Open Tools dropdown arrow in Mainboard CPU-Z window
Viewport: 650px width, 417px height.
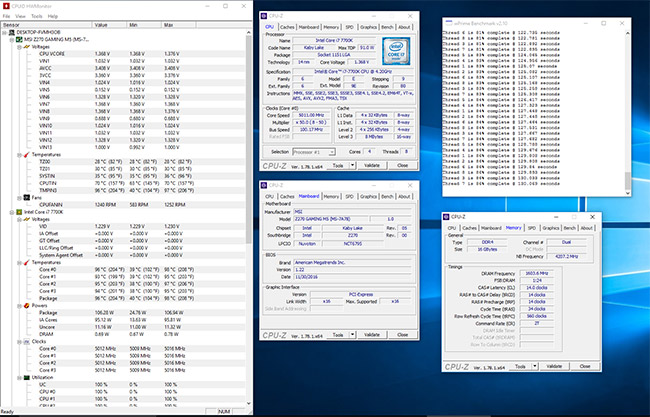click(352, 335)
